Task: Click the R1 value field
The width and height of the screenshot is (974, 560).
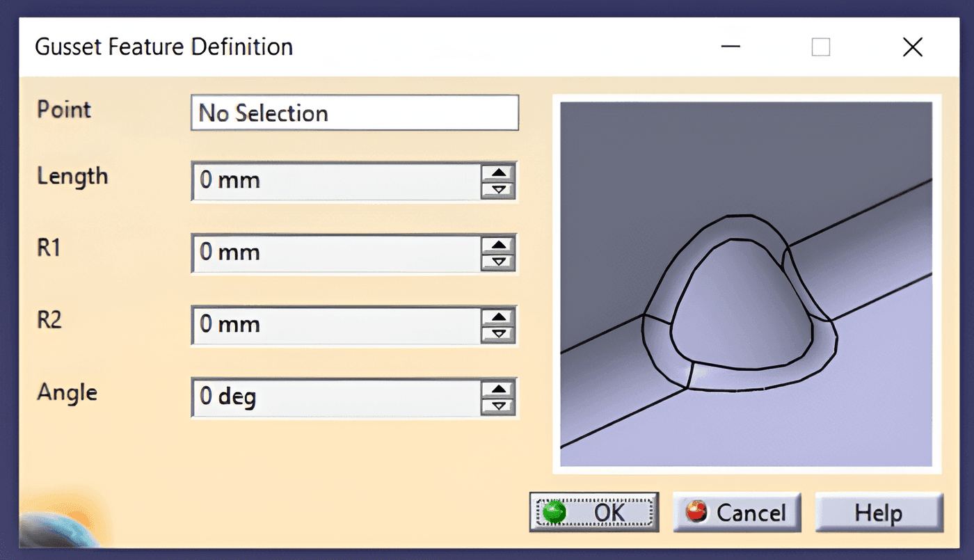Action: coord(336,253)
